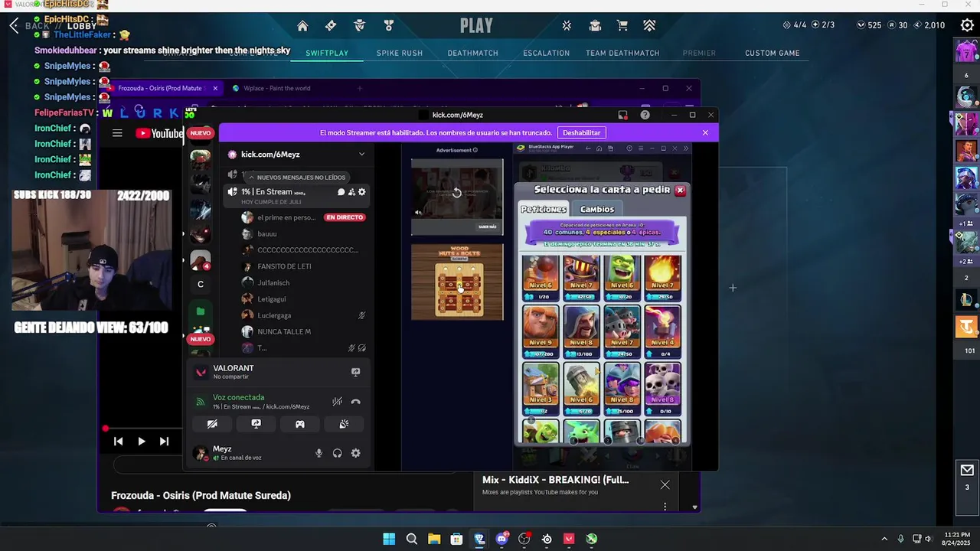The height and width of the screenshot is (551, 980).
Task: Click the Valorant Back arrow to lobby
Action: (14, 26)
